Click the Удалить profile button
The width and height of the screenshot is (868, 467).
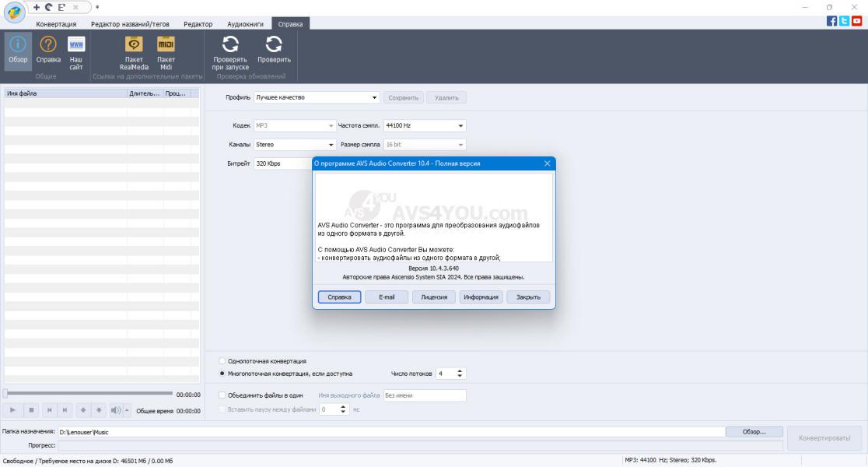(x=446, y=97)
